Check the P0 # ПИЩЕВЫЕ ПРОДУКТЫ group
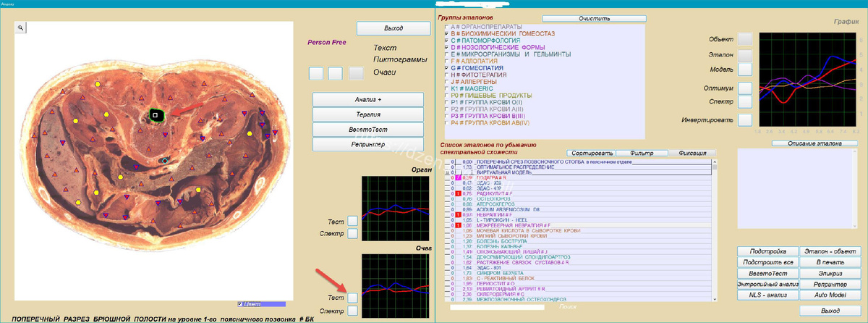 click(x=446, y=96)
